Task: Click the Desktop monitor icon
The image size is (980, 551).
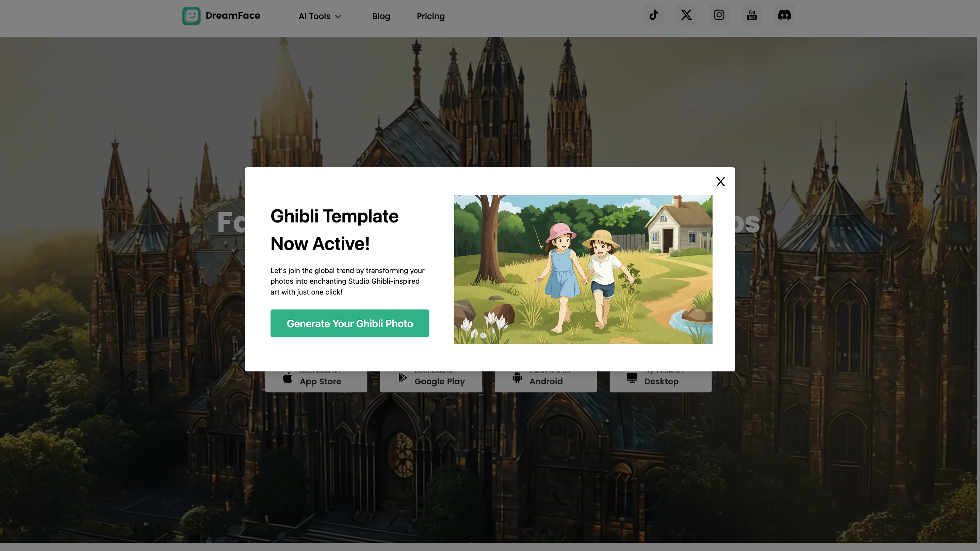Action: pyautogui.click(x=632, y=378)
